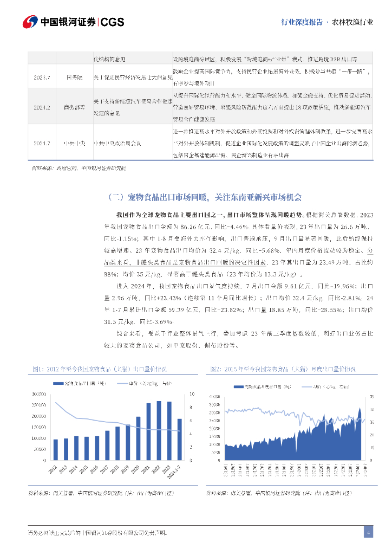
Task: Click the footer disclaimer starting '请务必阅读正文最后'
Action: click(97, 533)
